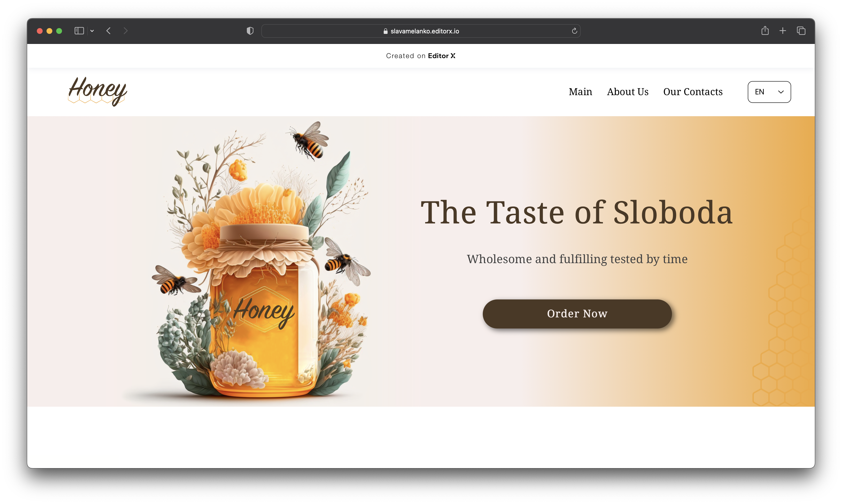Screen dimensions: 842x504
Task: Add a new tab with plus icon
Action: 783,31
